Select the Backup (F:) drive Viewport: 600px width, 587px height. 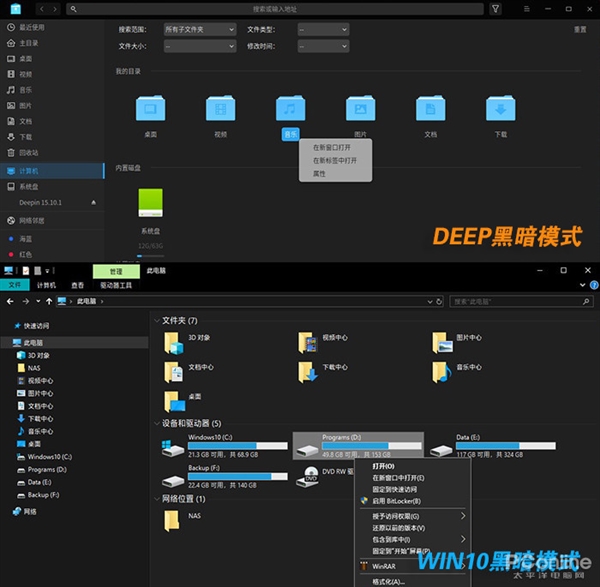point(224,476)
